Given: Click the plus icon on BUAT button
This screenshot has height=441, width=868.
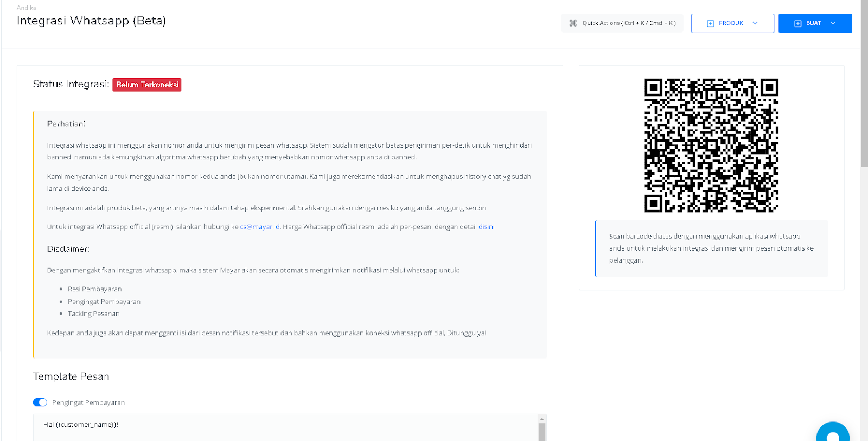Looking at the screenshot, I should [797, 23].
